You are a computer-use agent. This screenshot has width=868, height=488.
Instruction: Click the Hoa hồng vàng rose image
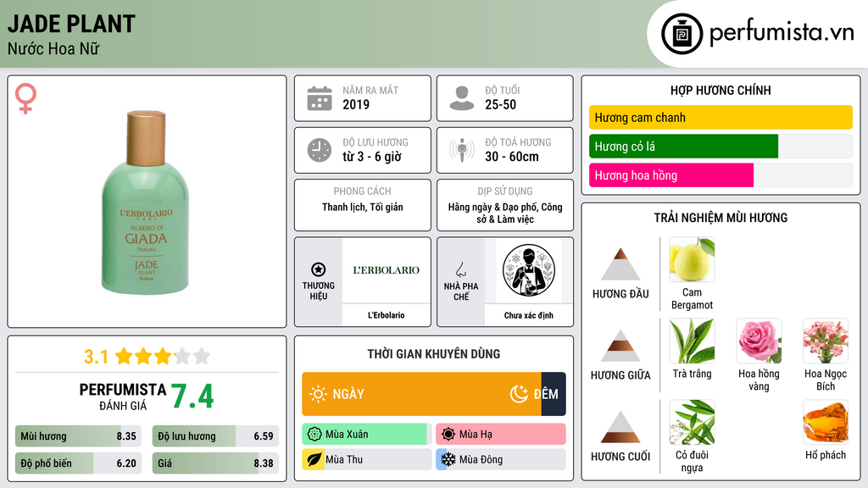click(759, 341)
